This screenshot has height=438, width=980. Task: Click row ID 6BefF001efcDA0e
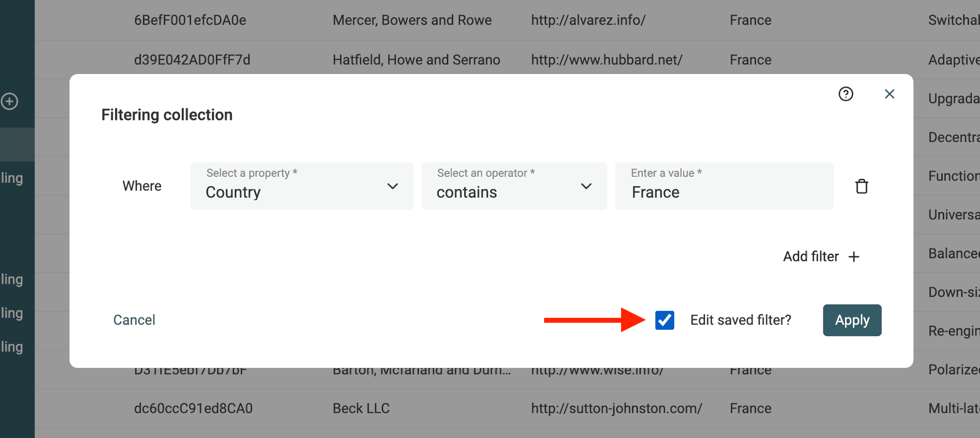click(190, 20)
